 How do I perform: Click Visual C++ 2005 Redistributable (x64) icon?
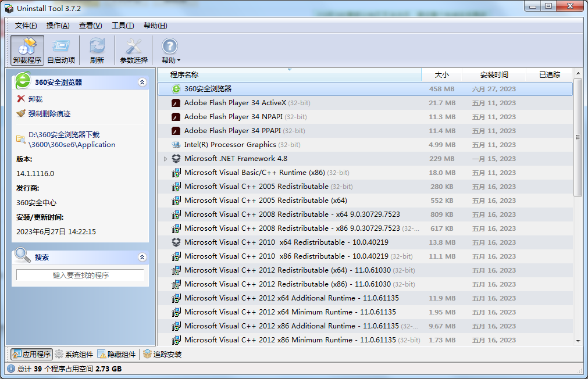176,201
